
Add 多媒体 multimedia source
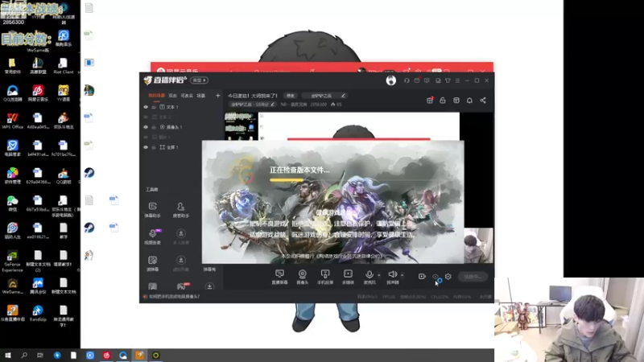pyautogui.click(x=348, y=277)
